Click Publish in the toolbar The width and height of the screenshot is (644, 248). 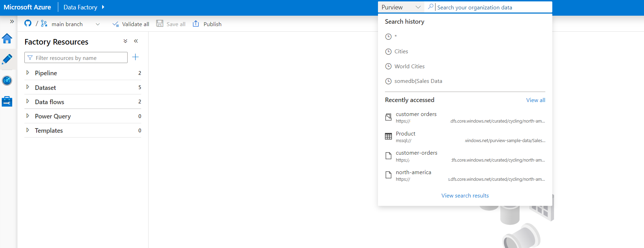207,24
